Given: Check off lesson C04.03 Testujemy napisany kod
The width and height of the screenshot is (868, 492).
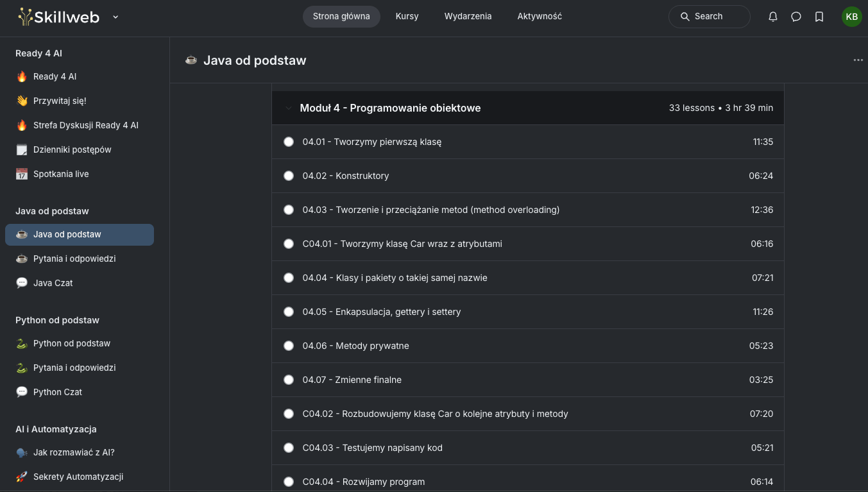Looking at the screenshot, I should pyautogui.click(x=289, y=448).
